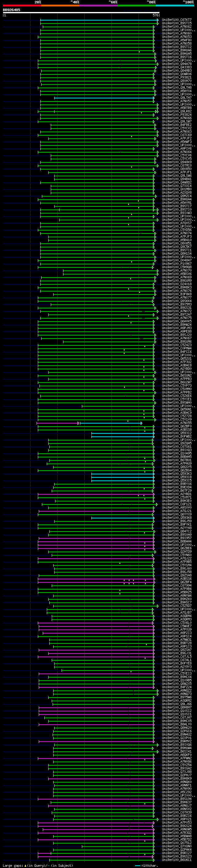Open hit label UniRef100_A7NX55
Screen dimensions: 197x868
coord(177,423)
